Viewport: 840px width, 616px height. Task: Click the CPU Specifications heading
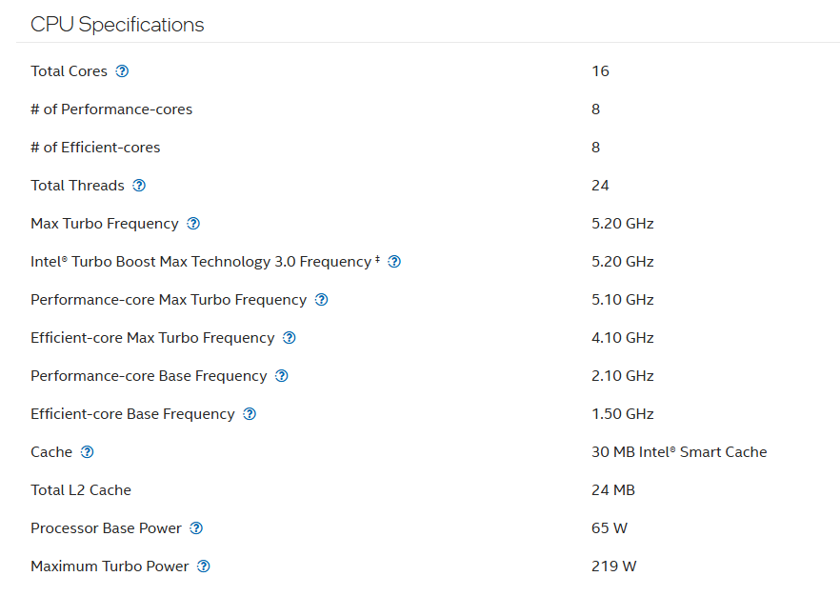click(x=117, y=25)
